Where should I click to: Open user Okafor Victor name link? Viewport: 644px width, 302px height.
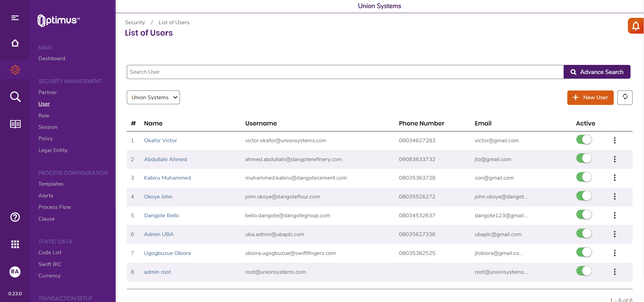click(x=160, y=141)
